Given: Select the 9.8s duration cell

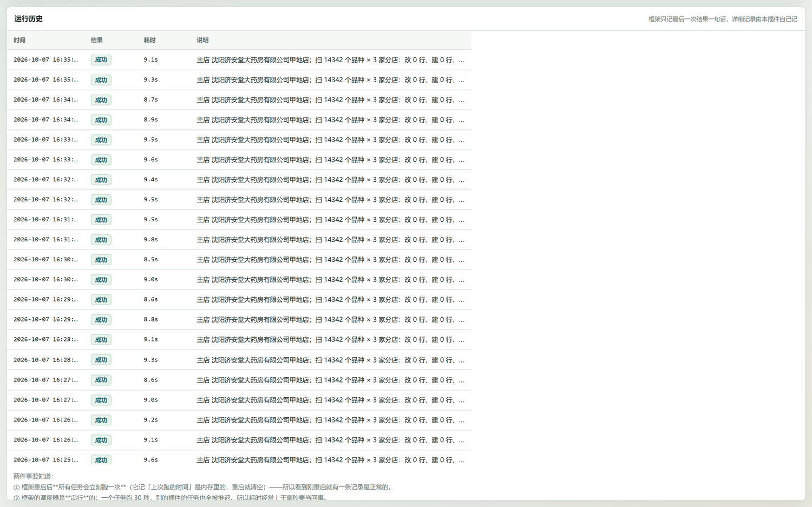Looking at the screenshot, I should (151, 239).
